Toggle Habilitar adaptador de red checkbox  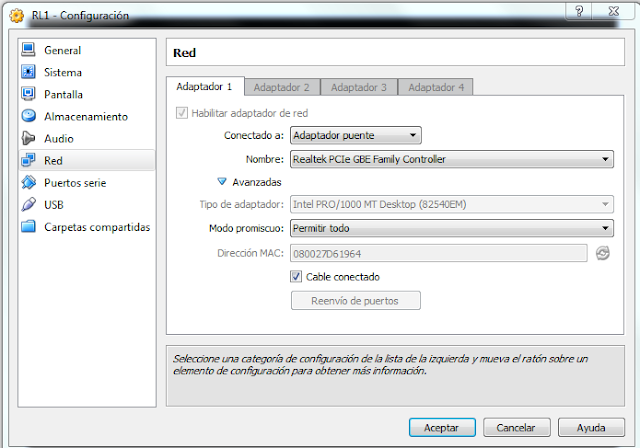(x=182, y=113)
